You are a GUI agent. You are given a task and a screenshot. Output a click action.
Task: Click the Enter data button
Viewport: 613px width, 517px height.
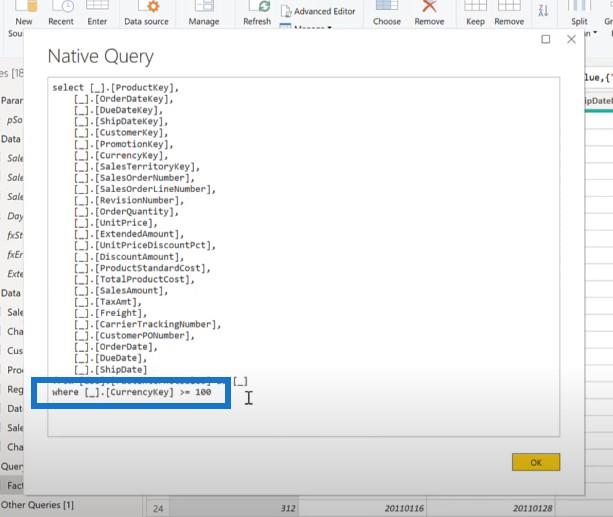coord(97,13)
